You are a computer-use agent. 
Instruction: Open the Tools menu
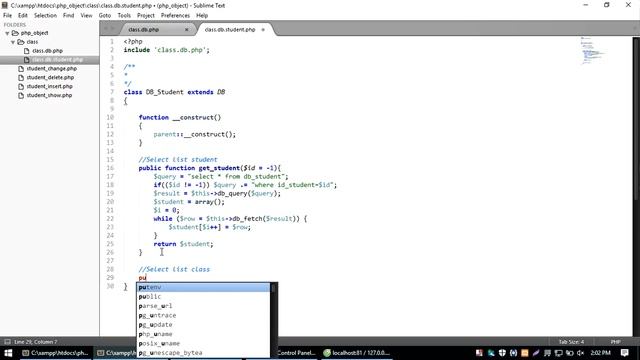coord(124,16)
